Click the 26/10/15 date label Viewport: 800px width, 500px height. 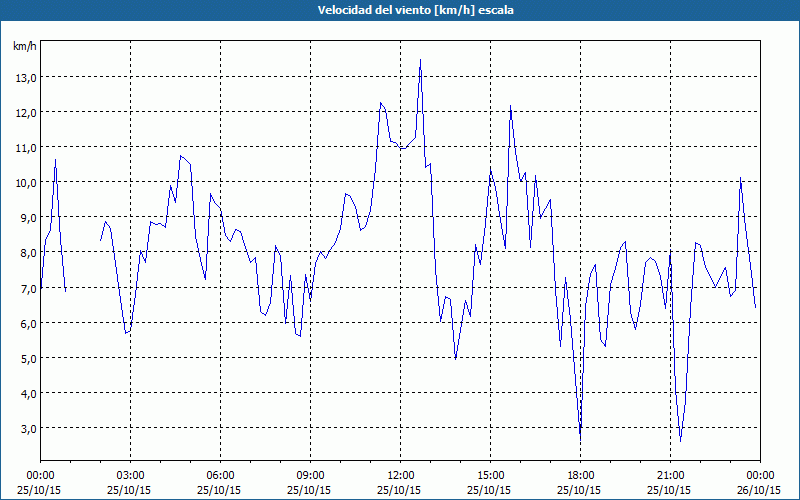click(759, 490)
